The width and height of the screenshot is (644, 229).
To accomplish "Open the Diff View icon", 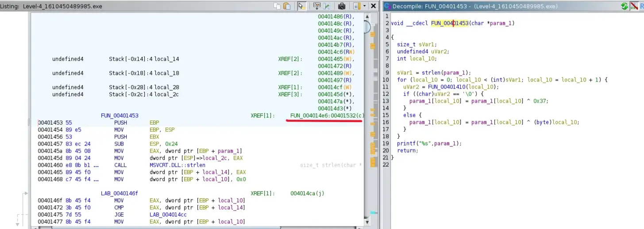I will point(327,6).
